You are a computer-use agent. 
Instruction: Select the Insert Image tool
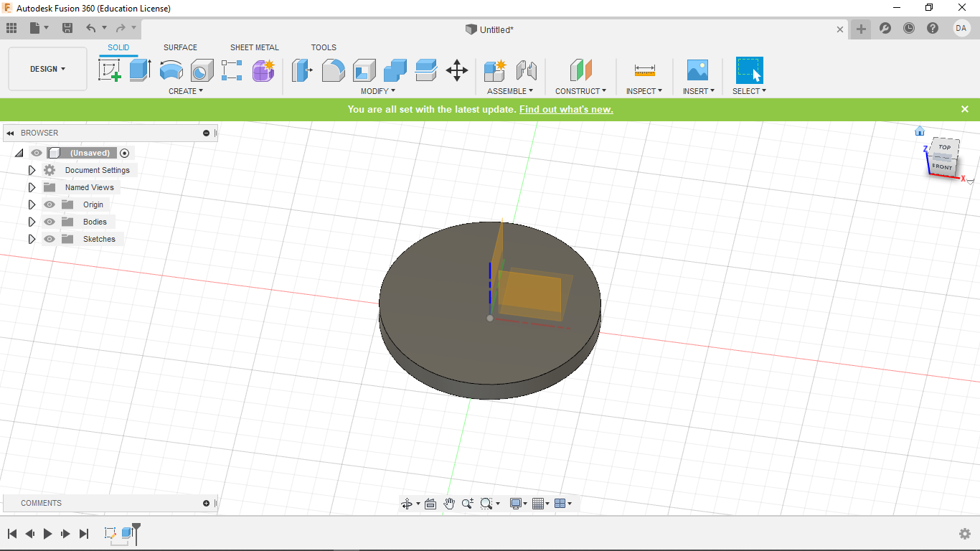tap(697, 70)
